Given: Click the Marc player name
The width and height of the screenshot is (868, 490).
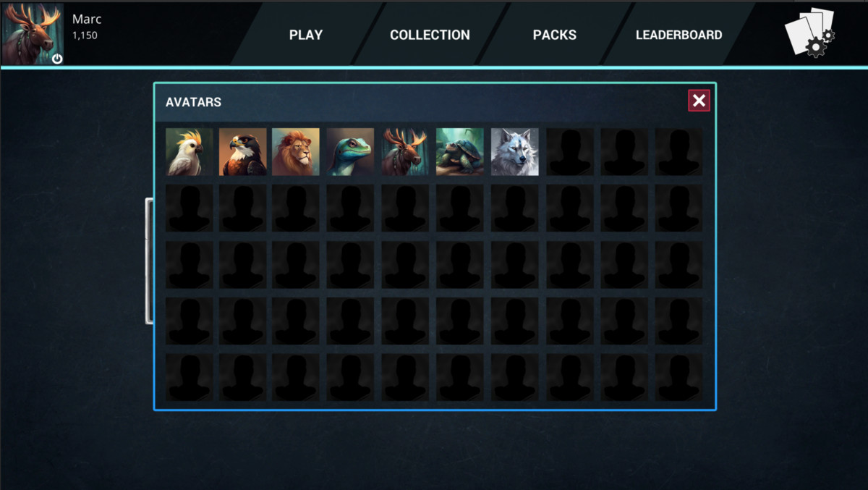Looking at the screenshot, I should [87, 20].
